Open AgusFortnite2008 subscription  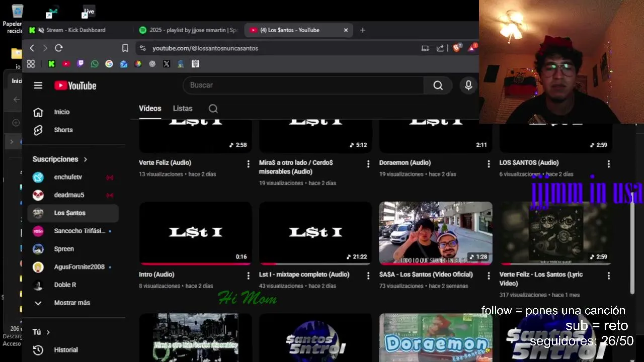[73, 267]
